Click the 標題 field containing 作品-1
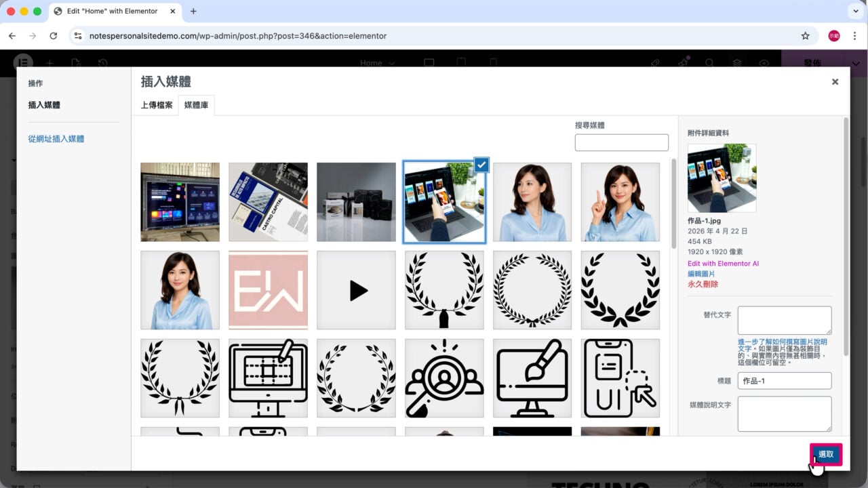This screenshot has width=868, height=488. [785, 381]
